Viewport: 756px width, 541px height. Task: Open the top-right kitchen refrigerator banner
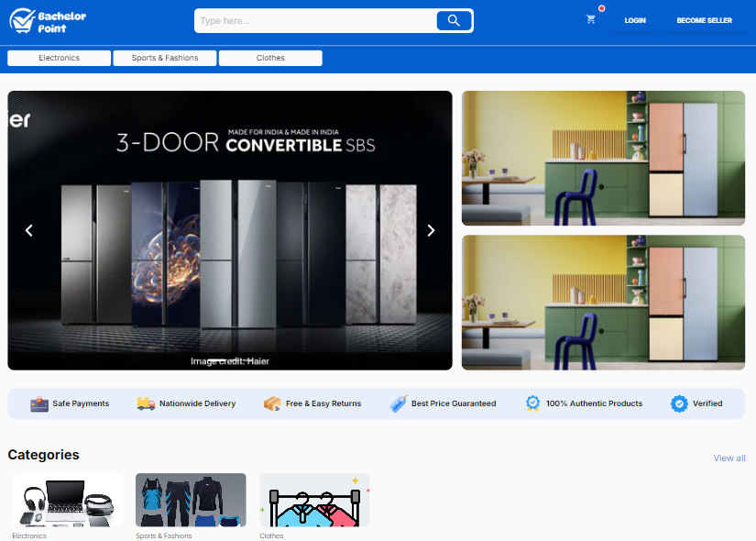(603, 158)
